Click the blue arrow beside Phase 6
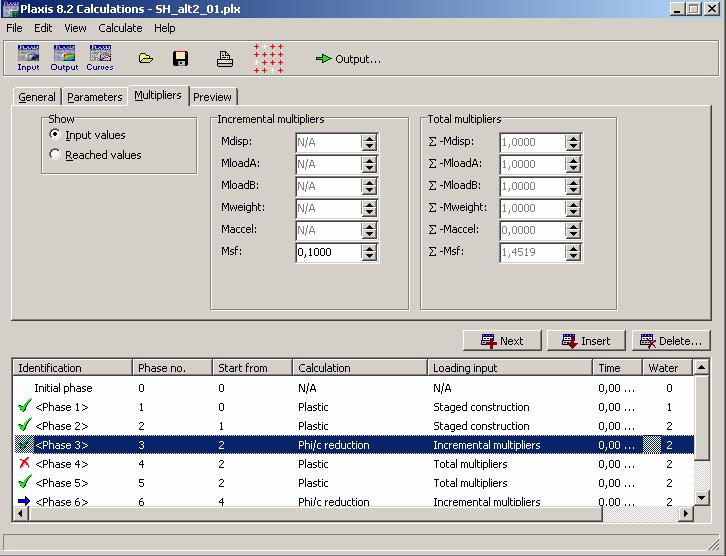The width and height of the screenshot is (726, 556). coord(24,501)
